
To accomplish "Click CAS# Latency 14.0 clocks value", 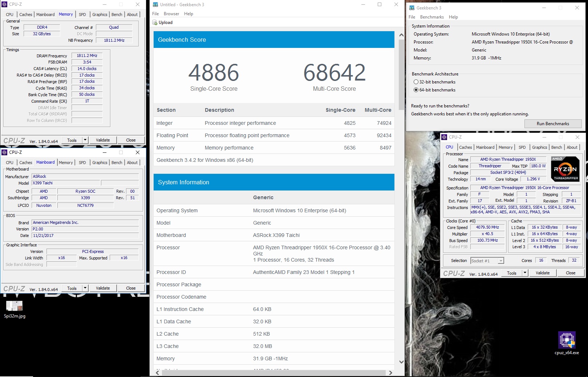I will [x=87, y=69].
